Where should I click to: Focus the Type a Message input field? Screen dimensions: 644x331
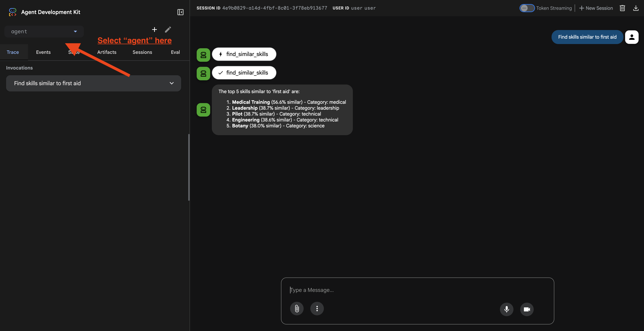[x=417, y=290]
